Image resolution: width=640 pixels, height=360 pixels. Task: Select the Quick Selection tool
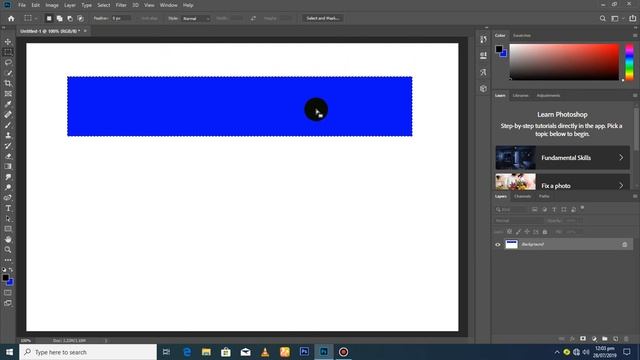[8, 73]
